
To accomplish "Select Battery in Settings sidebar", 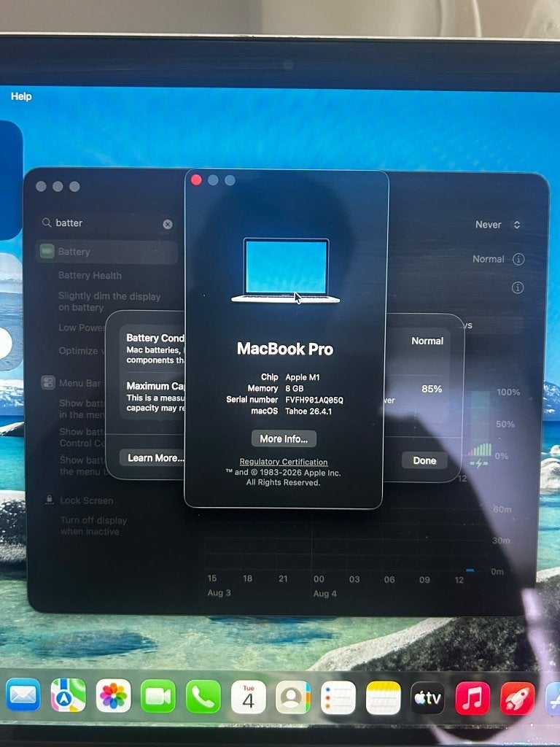I will [106, 252].
